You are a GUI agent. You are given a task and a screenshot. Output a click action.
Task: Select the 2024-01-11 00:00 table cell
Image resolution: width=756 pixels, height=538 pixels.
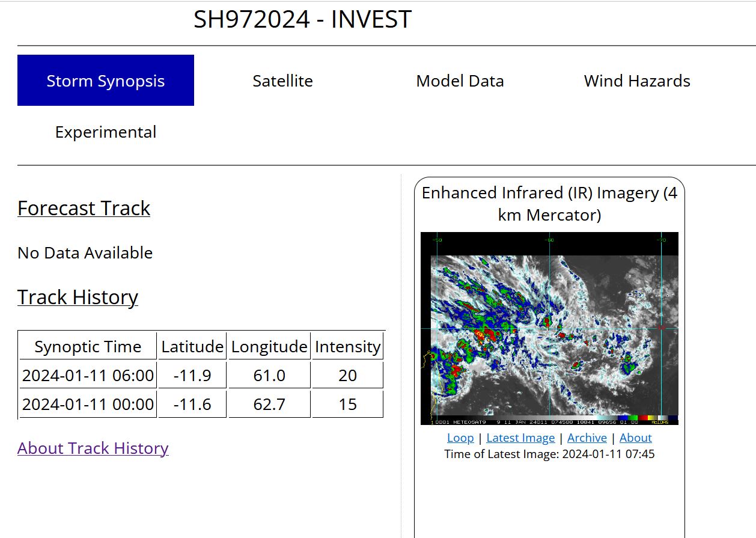tap(88, 405)
